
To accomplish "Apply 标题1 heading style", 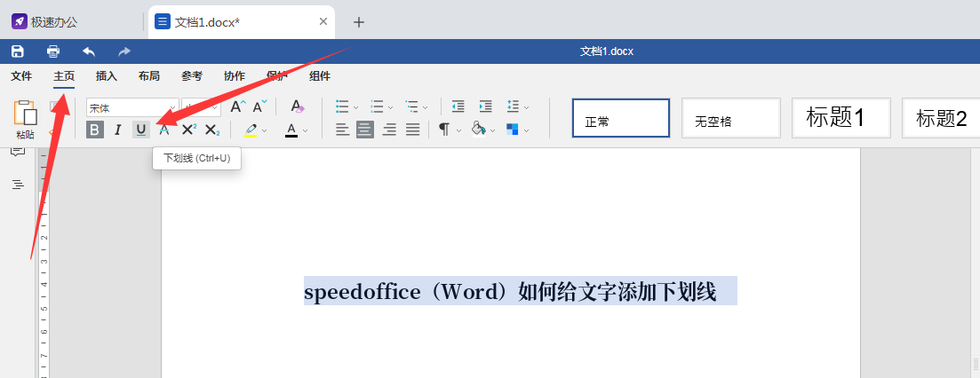I will coord(841,118).
